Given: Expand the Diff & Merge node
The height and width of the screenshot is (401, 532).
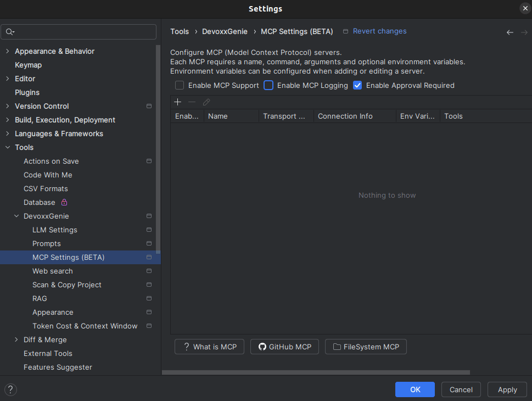Looking at the screenshot, I should click(x=16, y=339).
